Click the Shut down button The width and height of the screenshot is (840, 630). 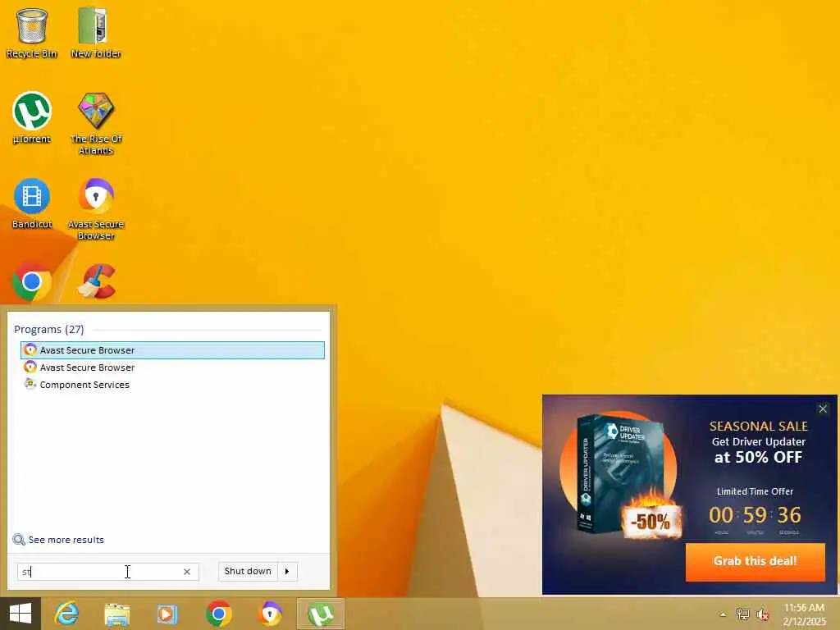(248, 571)
